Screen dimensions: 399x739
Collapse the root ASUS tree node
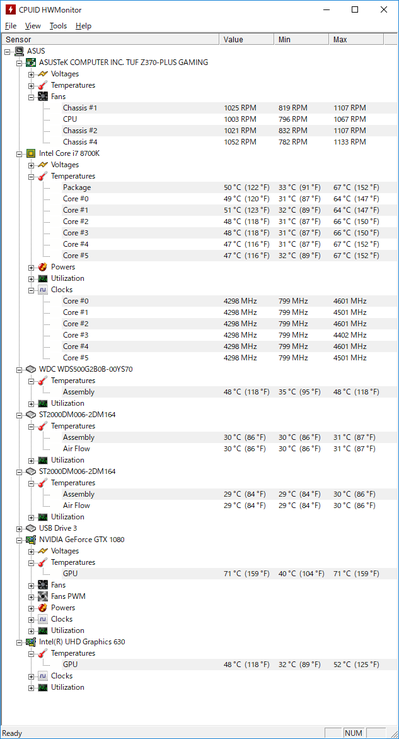pos(8,51)
